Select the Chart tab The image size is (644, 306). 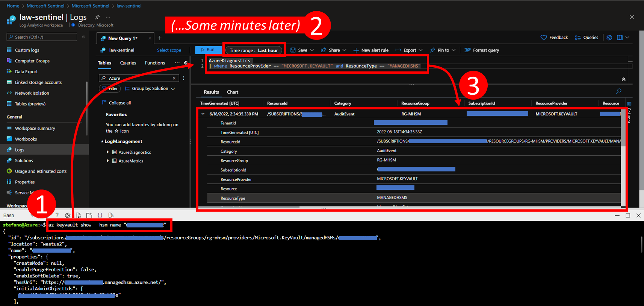pyautogui.click(x=233, y=92)
